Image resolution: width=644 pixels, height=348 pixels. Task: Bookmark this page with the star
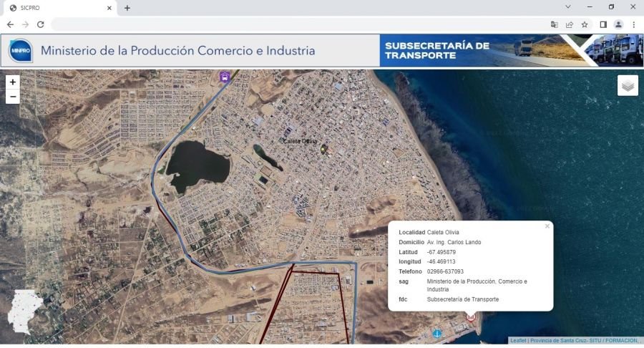(585, 24)
